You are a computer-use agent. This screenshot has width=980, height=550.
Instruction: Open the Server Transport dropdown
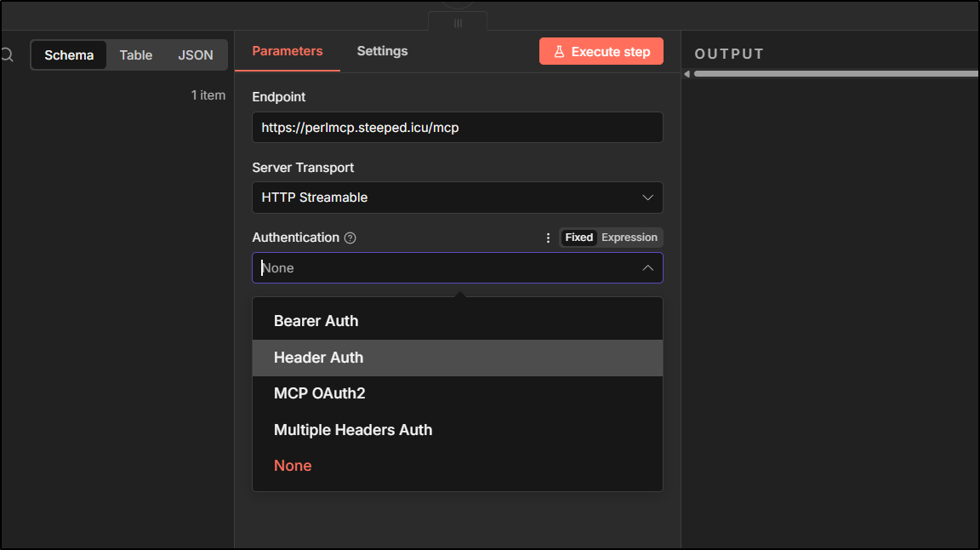457,198
